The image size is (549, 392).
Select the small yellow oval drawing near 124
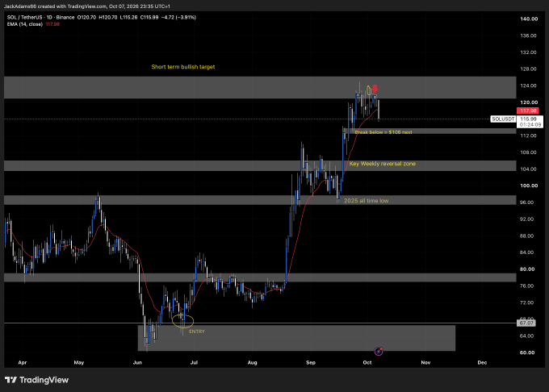tap(369, 90)
